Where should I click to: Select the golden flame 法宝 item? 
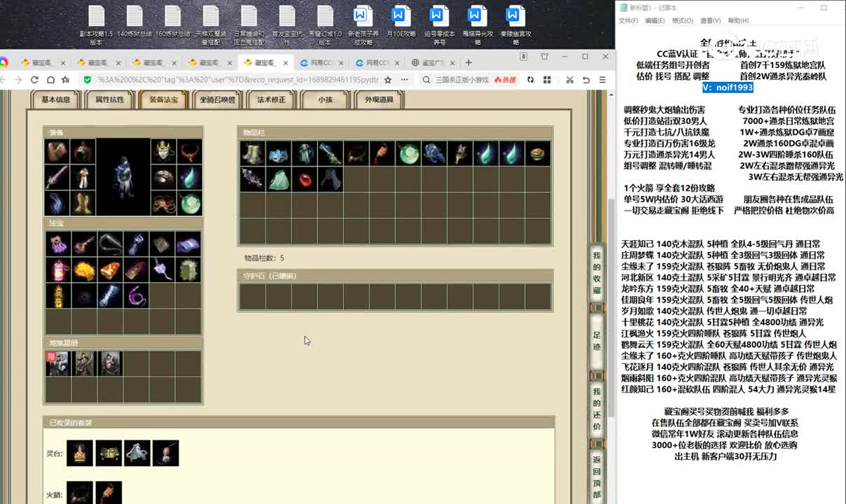(84, 269)
